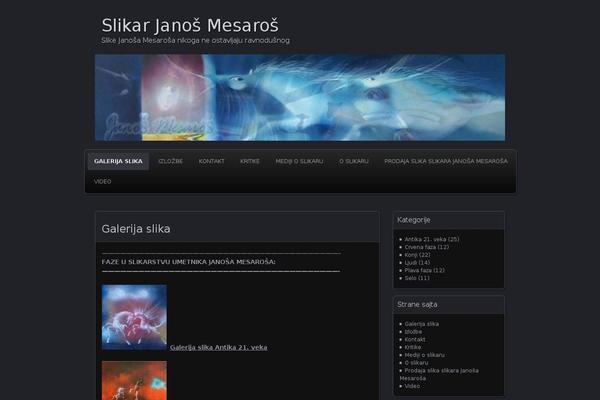The image size is (600, 400).
Task: Follow the Galerija slika Antika 21. veka link
Action: click(x=218, y=347)
